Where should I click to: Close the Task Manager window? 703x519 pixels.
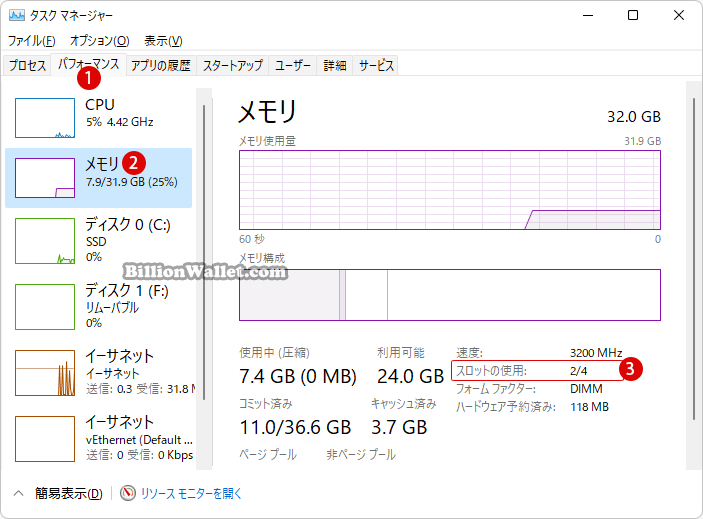click(x=679, y=15)
